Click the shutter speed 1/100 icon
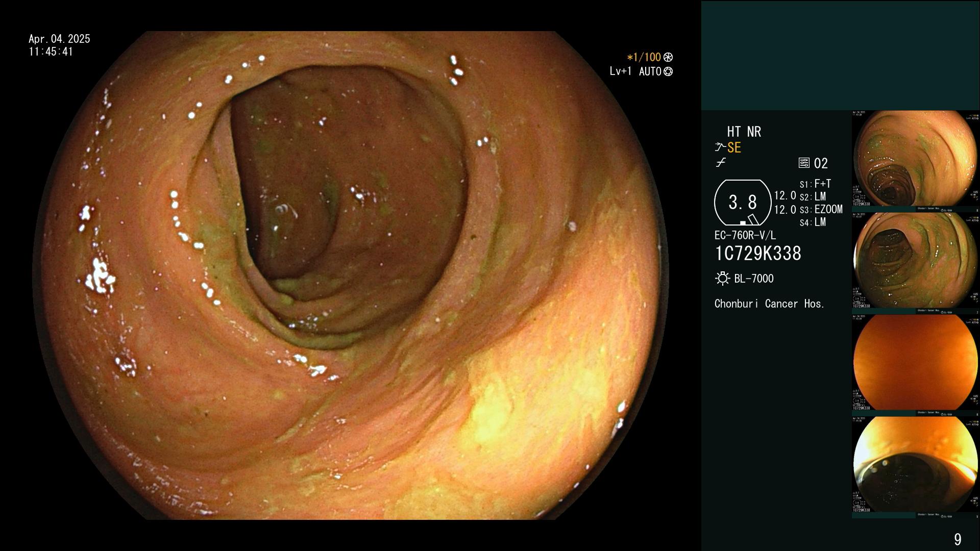Image resolution: width=980 pixels, height=551 pixels. point(668,57)
